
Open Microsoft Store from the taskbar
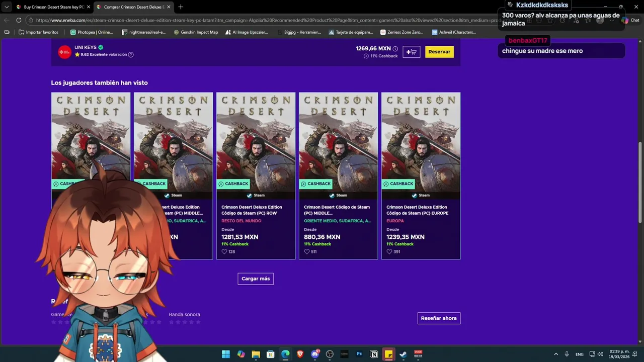pyautogui.click(x=270, y=354)
